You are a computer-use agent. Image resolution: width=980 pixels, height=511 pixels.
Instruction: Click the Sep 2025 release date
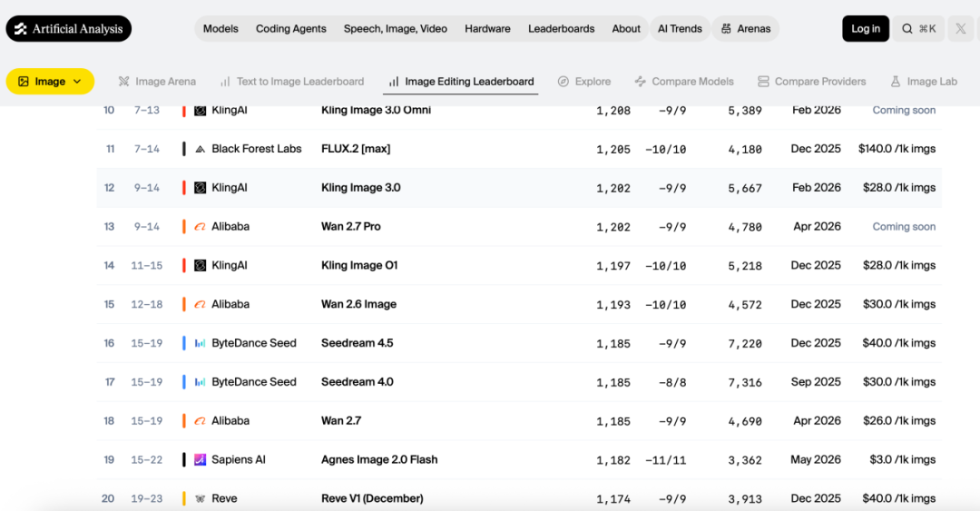pyautogui.click(x=816, y=381)
